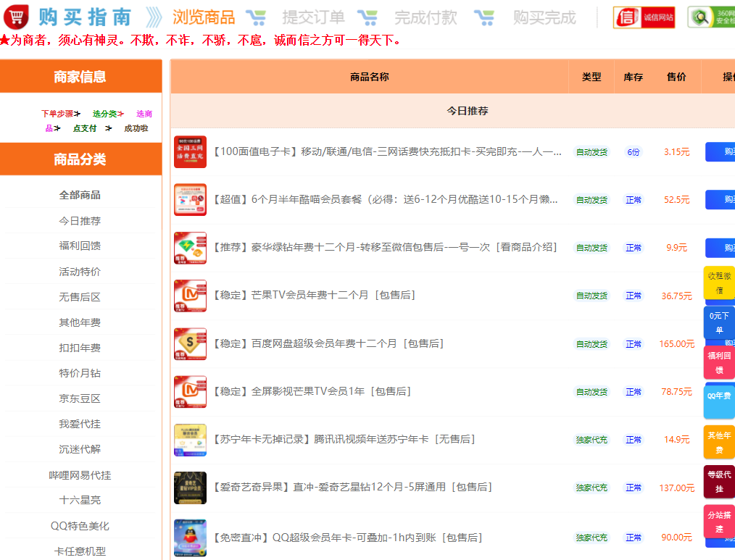Click the red shopping cart logo

(16, 17)
